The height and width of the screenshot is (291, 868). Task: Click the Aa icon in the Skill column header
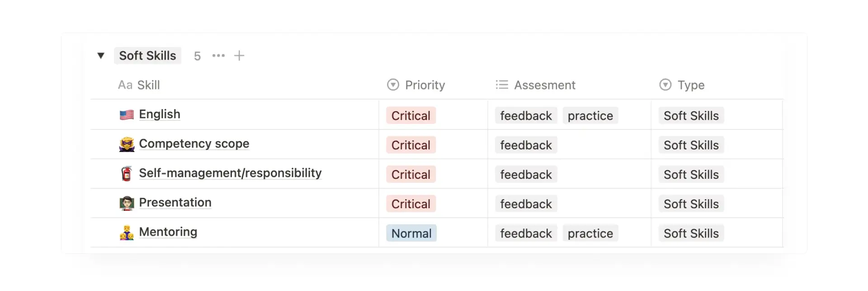click(125, 85)
